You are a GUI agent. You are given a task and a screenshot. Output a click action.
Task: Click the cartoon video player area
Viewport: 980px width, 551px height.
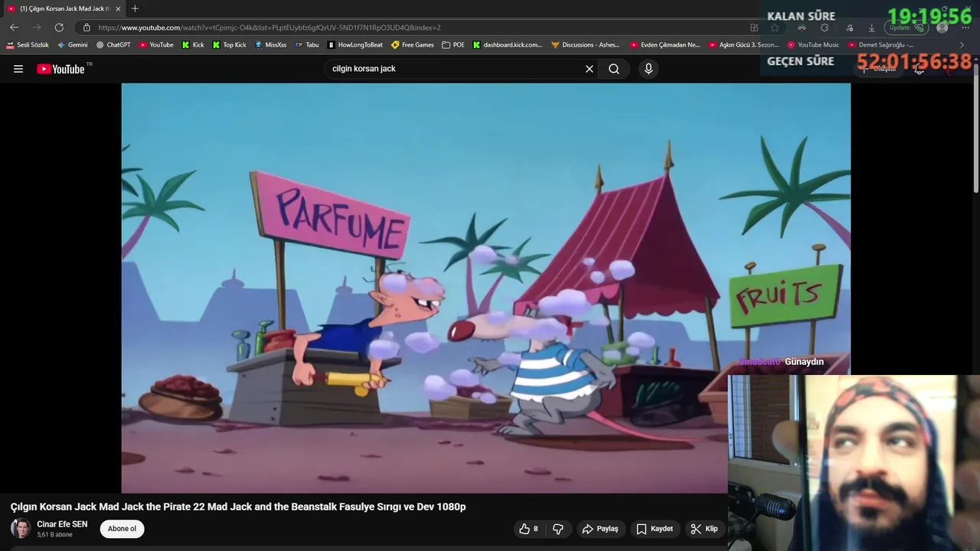point(485,288)
